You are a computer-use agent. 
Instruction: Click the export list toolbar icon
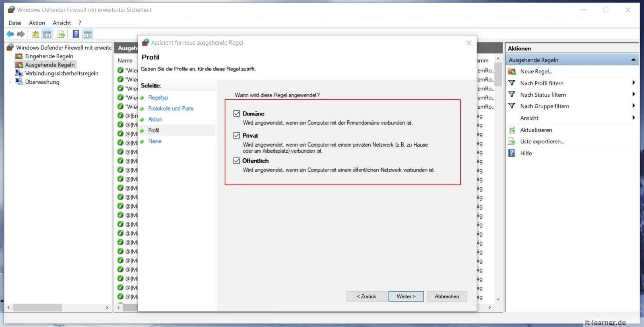[x=61, y=34]
